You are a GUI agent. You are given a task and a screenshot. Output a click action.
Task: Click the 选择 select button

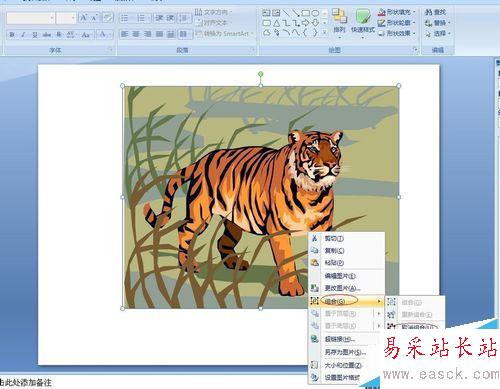437,33
